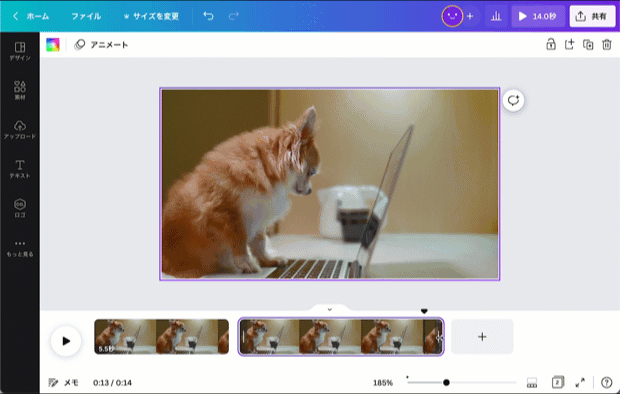This screenshot has width=620, height=394.
Task: Adjust the zoom slider handle
Action: (x=446, y=382)
